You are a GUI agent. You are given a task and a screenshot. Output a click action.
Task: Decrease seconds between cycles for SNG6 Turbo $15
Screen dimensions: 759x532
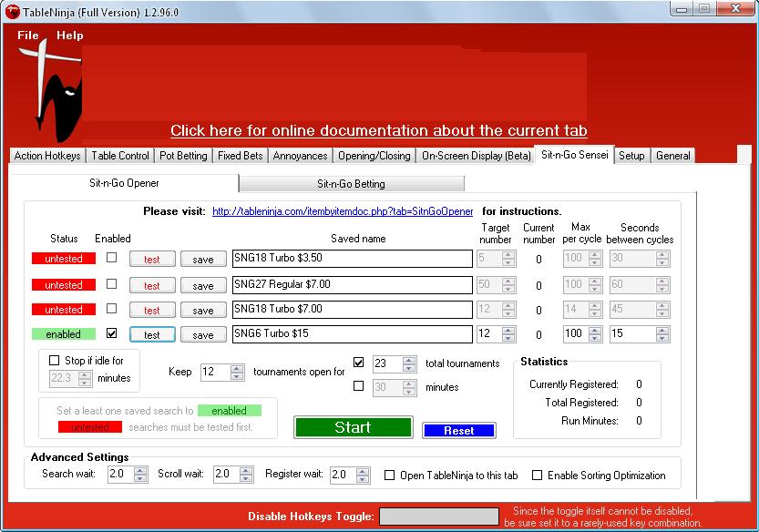662,338
